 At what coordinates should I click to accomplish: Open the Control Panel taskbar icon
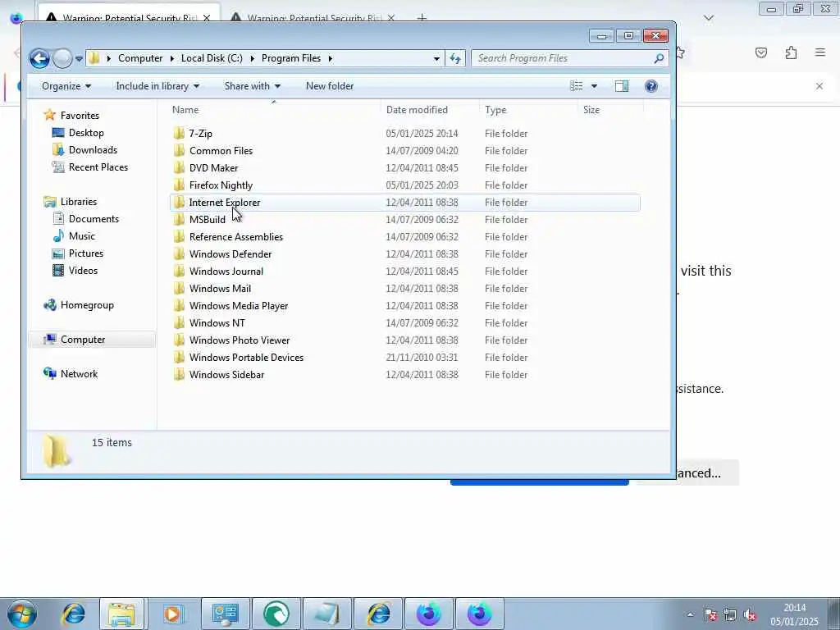(x=225, y=614)
